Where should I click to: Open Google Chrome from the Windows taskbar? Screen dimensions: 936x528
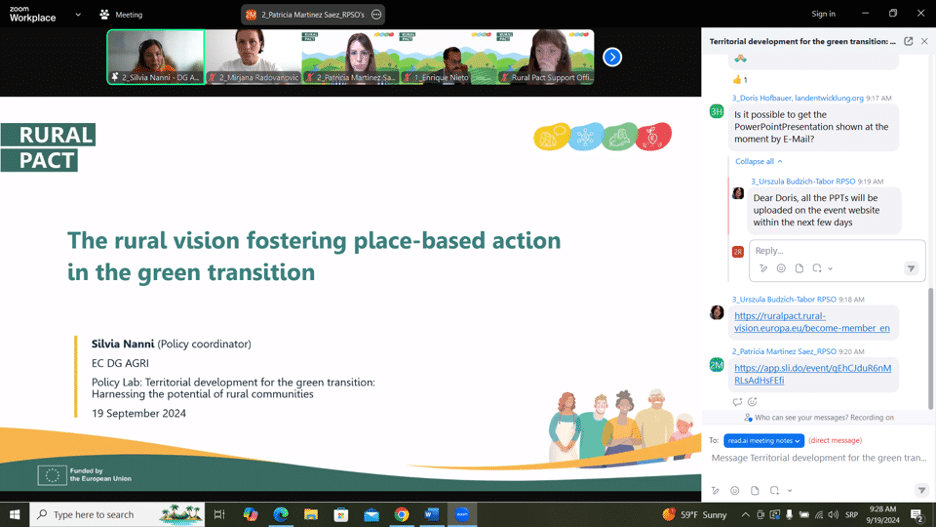(x=401, y=514)
